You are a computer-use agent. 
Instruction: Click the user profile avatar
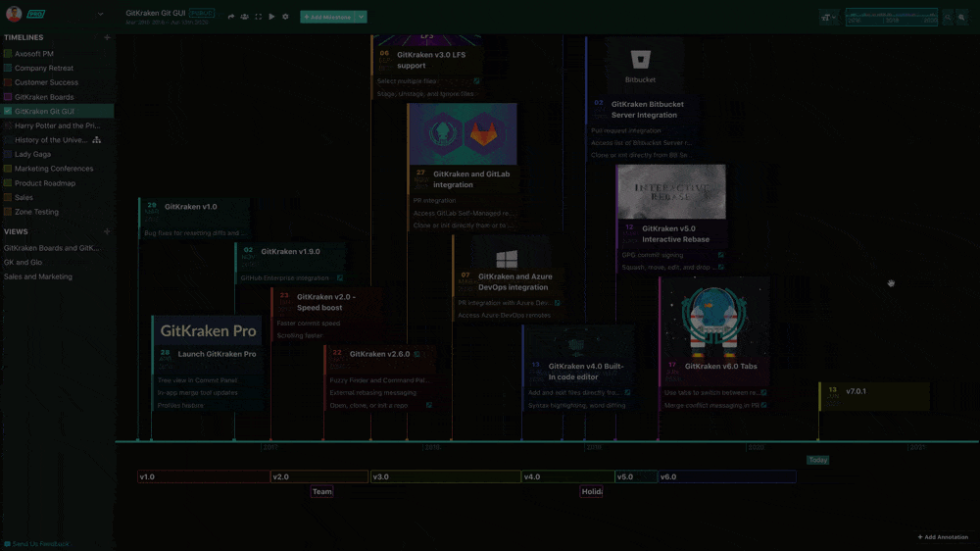(x=14, y=13)
